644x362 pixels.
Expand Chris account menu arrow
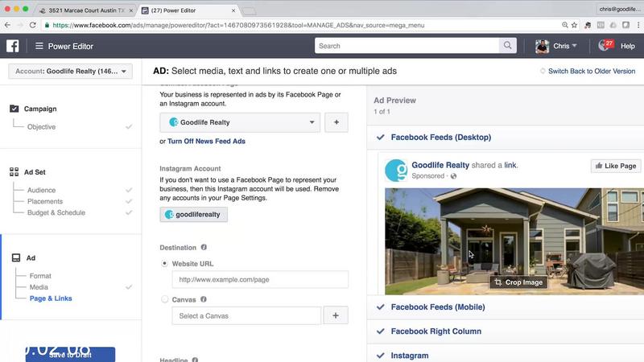coord(574,46)
